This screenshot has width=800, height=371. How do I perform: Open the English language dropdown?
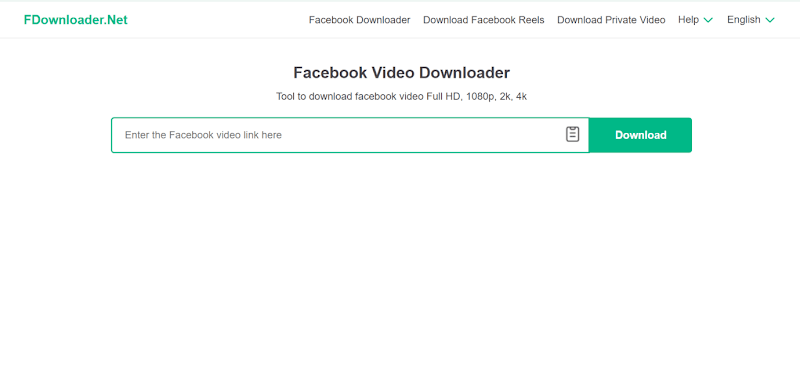coord(751,20)
